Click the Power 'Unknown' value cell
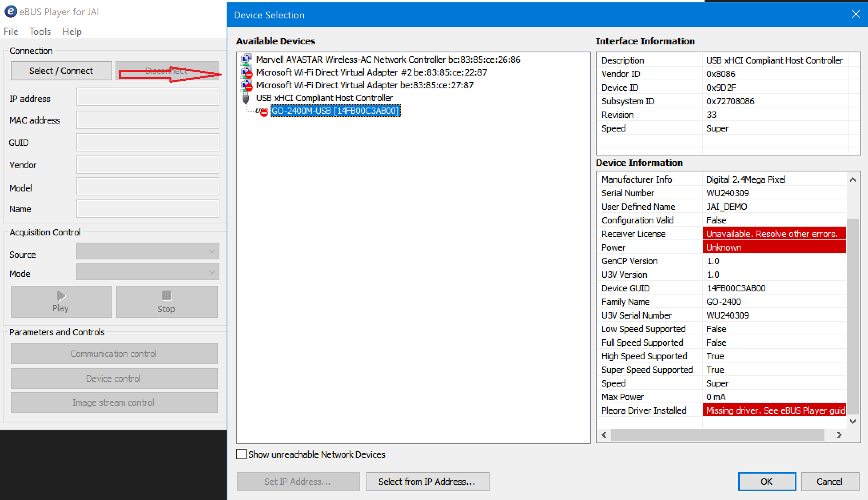868x500 pixels. coord(774,247)
